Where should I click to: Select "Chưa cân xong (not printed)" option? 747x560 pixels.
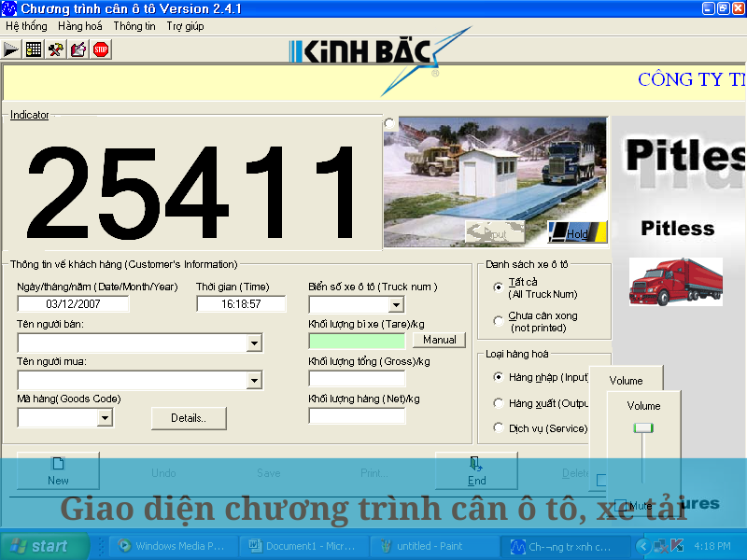pos(499,321)
